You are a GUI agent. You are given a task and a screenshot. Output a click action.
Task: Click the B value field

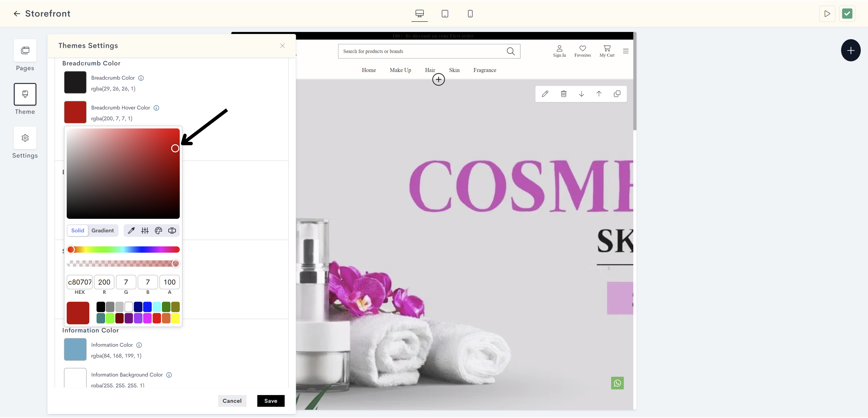pos(148,282)
